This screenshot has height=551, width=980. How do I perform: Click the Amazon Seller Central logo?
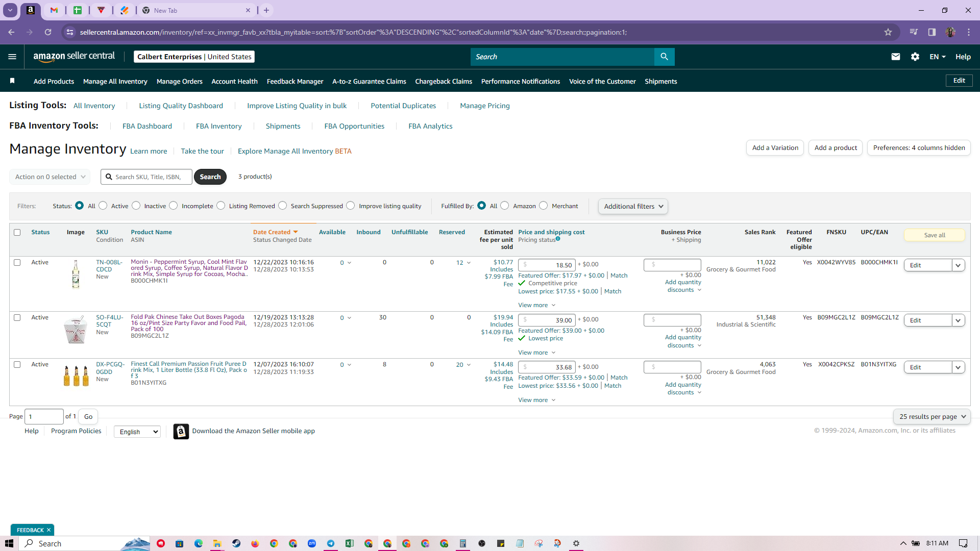point(74,57)
